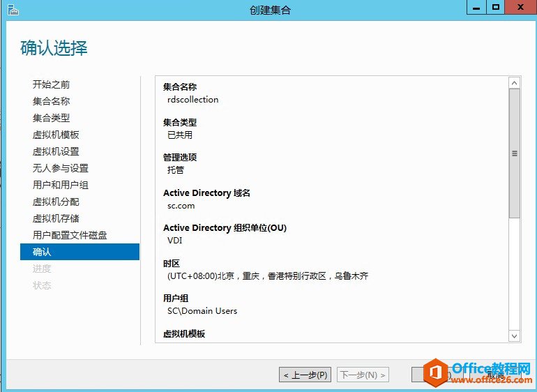Screen dimensions: 537x392
Task: Select the rdscollection collection name value
Action: click(x=192, y=100)
